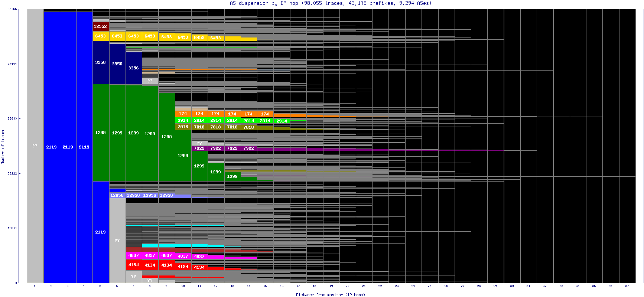This screenshot has height=297, width=644.
Task: Select the blue 2119 block in hop 4 column
Action: coord(84,147)
